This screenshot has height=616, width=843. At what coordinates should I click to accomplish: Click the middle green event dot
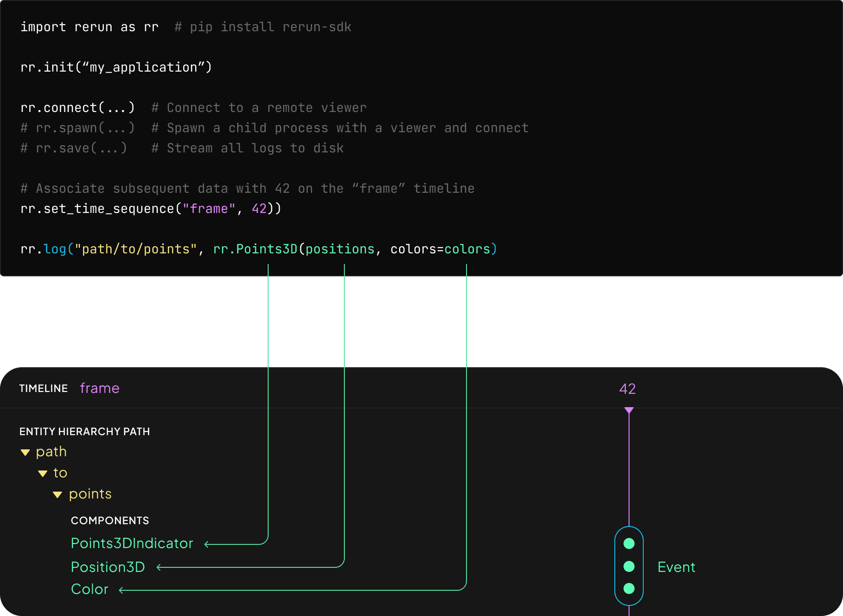(629, 567)
